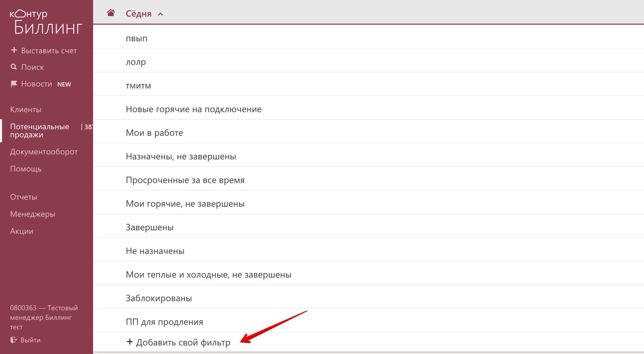
Task: Click the home icon in the header
Action: 111,13
